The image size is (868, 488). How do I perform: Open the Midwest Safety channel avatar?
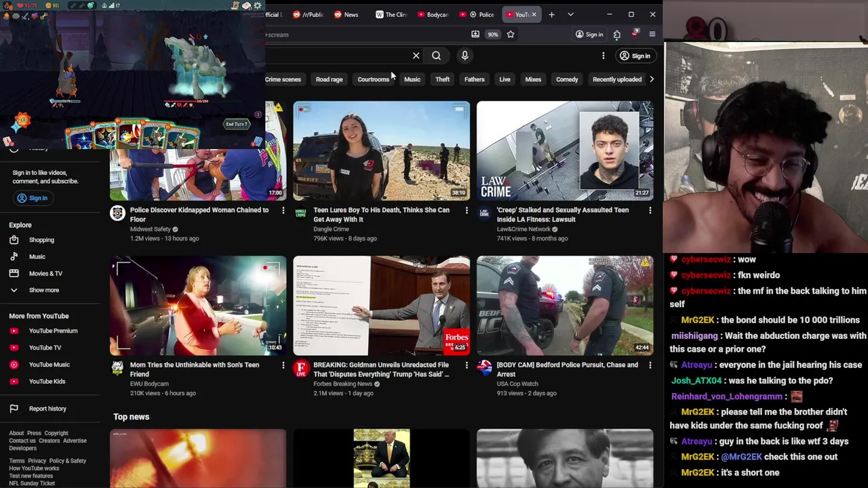click(118, 214)
